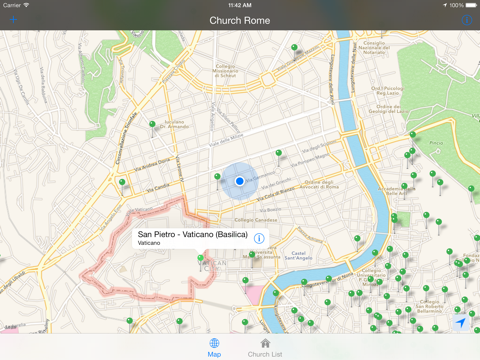Select the northernmost green pin on map
Viewport: 480px width, 360px height.
pos(294,47)
